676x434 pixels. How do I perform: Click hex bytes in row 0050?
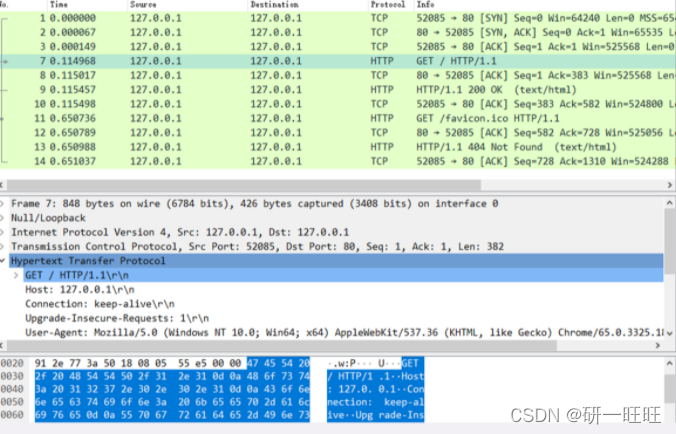pos(172,402)
